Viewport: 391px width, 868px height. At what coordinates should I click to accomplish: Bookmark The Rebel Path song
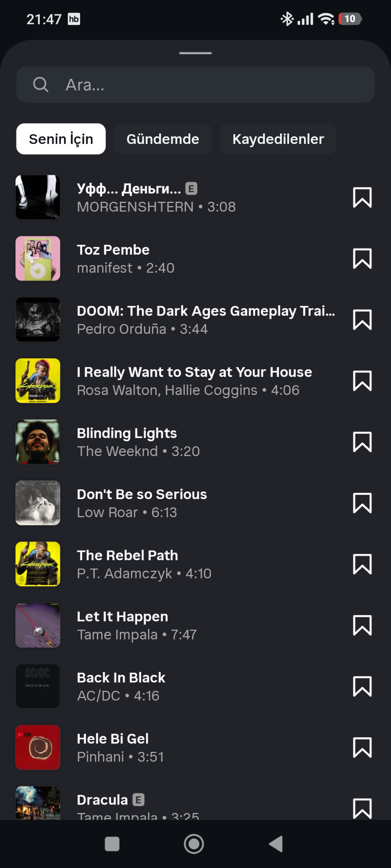pyautogui.click(x=362, y=564)
